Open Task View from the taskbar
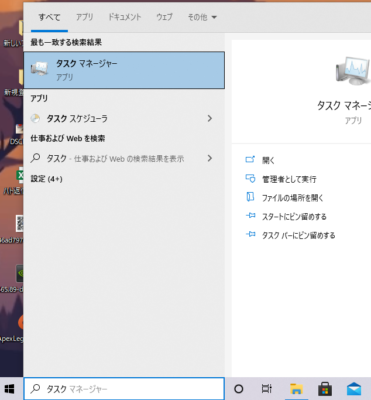This screenshot has height=400, width=371. coord(267,389)
